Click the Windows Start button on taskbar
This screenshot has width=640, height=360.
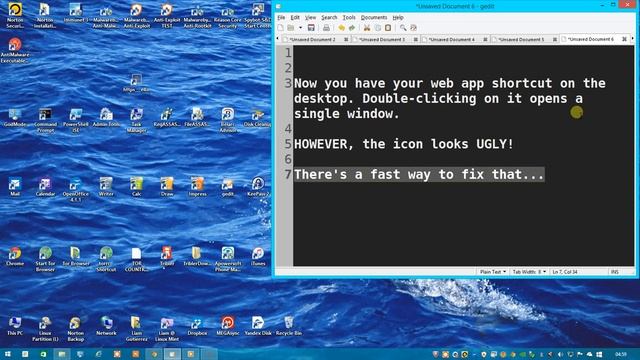coord(7,354)
